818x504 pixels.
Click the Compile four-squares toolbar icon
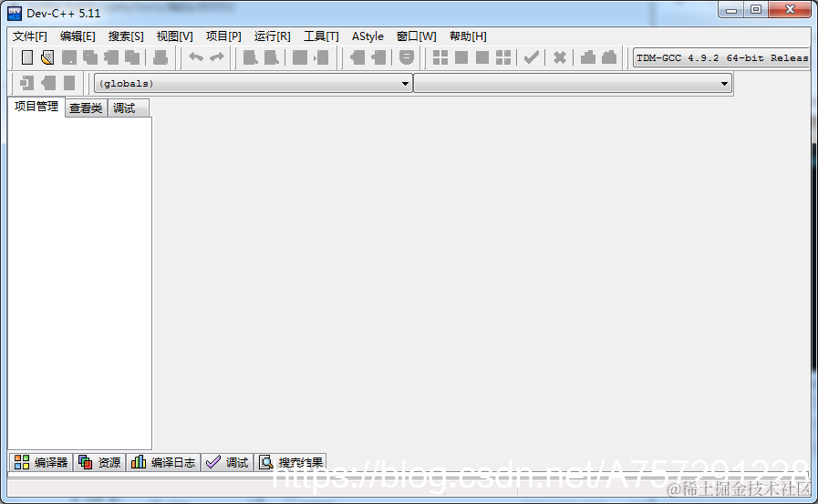point(440,57)
